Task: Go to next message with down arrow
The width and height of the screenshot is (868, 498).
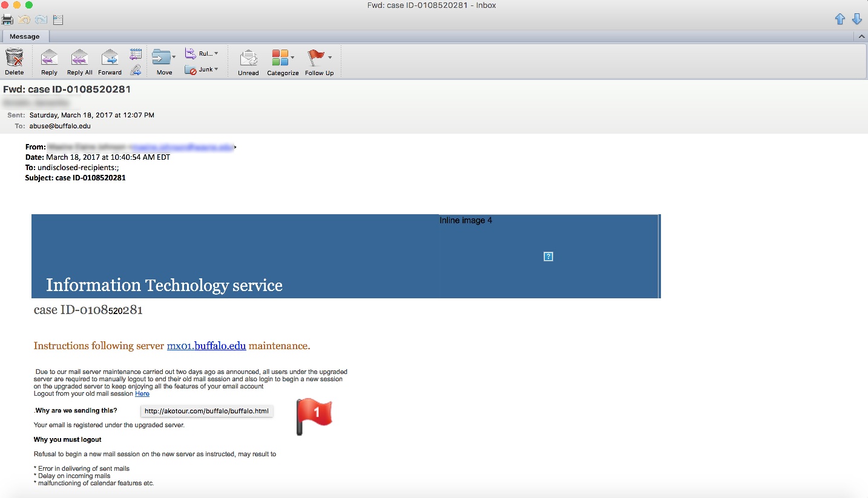Action: [x=856, y=19]
